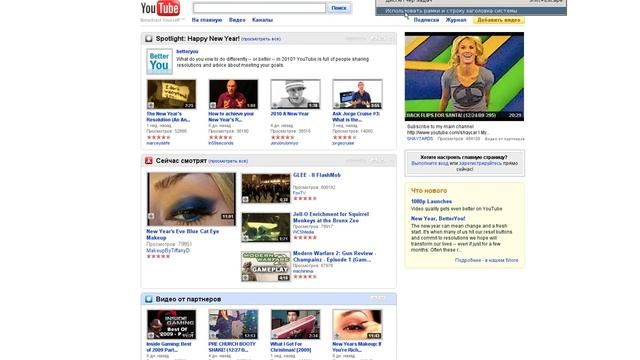Add 2010 A New Year thumbnail to queue

click(275, 105)
